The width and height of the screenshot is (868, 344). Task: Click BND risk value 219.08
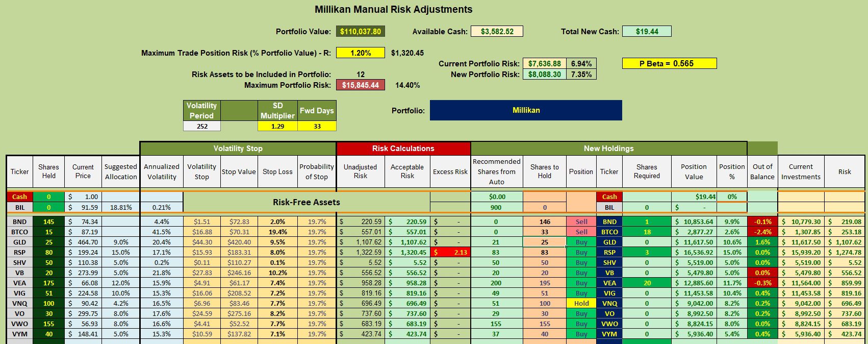pyautogui.click(x=845, y=222)
